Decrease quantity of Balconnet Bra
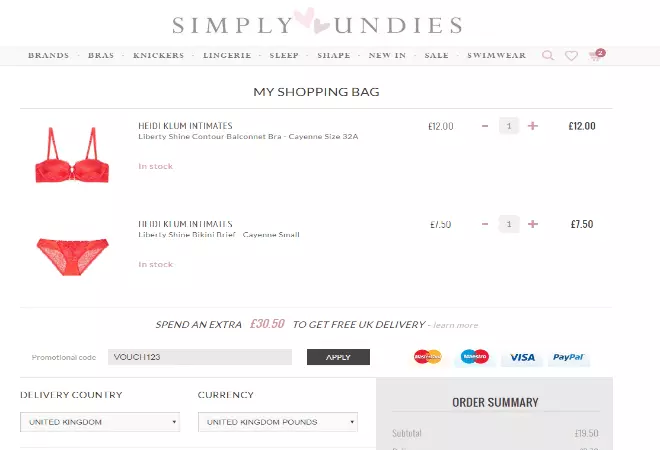This screenshot has height=450, width=660. pyautogui.click(x=485, y=126)
